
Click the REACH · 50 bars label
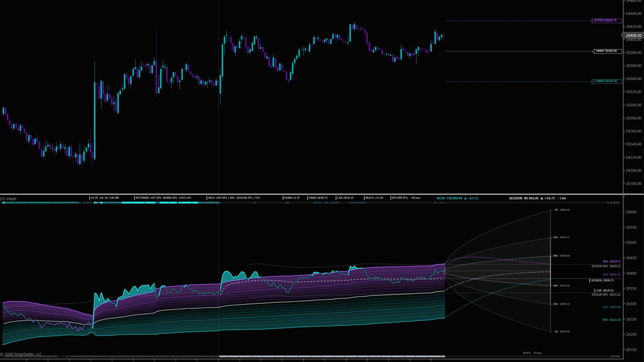532,353
